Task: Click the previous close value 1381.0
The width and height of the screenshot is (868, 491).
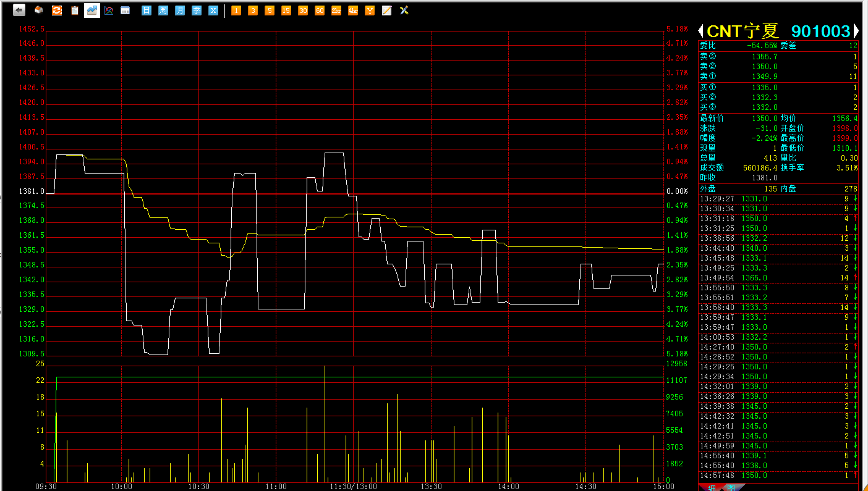Action: (x=765, y=177)
